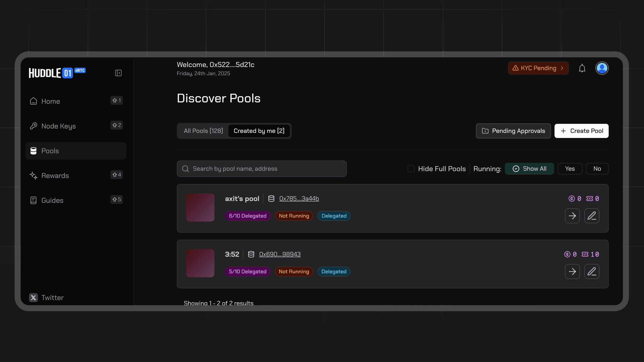Select the Created by me tab
Viewport: 644px width, 362px height.
(259, 131)
